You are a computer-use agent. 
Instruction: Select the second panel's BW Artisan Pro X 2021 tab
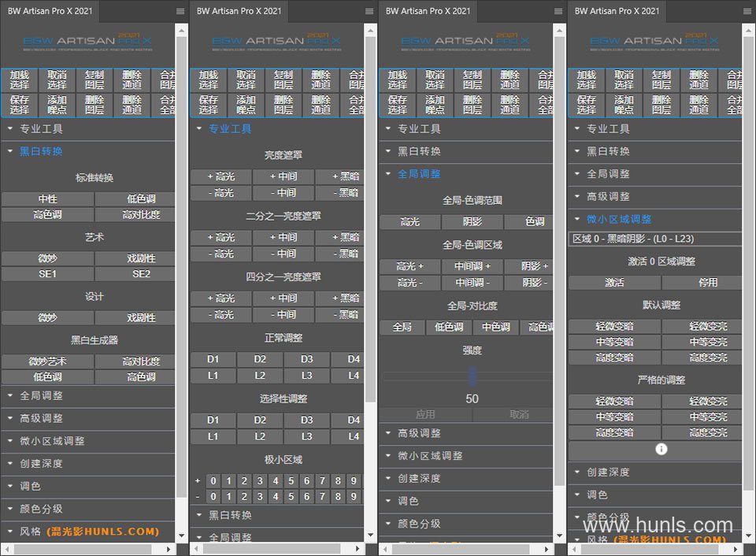click(x=239, y=11)
